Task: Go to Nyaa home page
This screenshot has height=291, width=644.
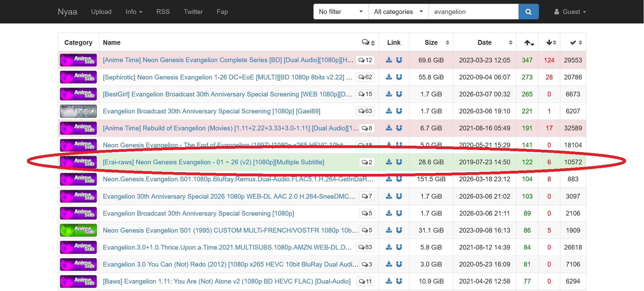Action: click(67, 12)
